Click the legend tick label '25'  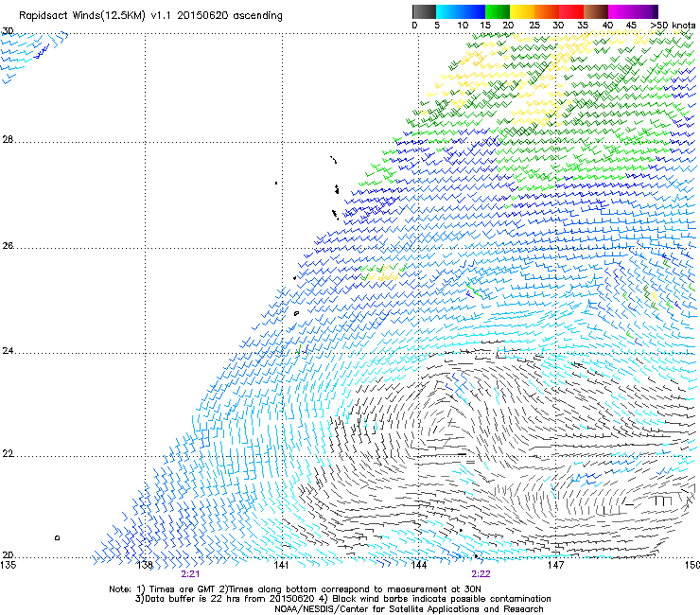pos(534,26)
